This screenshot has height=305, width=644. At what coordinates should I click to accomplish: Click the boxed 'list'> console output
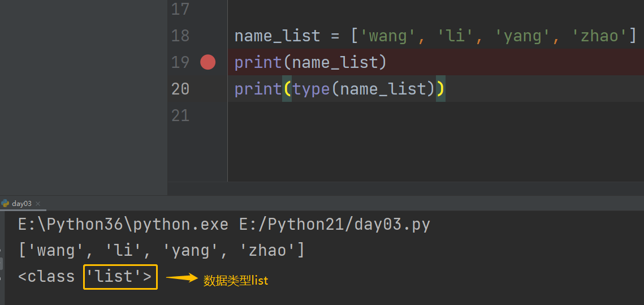pos(120,277)
